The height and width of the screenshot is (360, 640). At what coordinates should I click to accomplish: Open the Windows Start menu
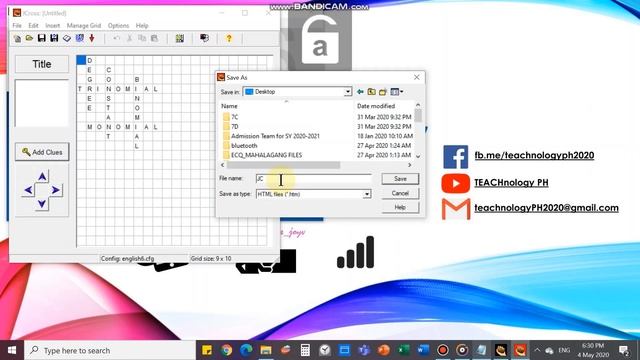pyautogui.click(x=12, y=350)
